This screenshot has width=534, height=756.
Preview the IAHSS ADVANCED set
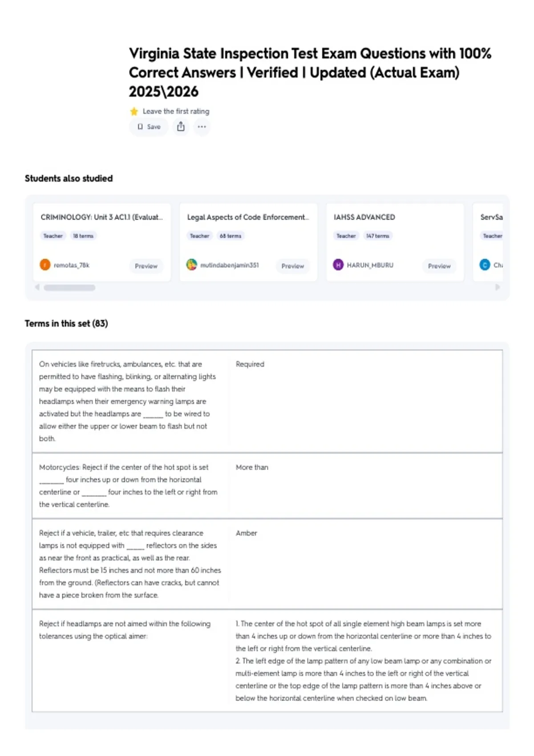(x=439, y=266)
